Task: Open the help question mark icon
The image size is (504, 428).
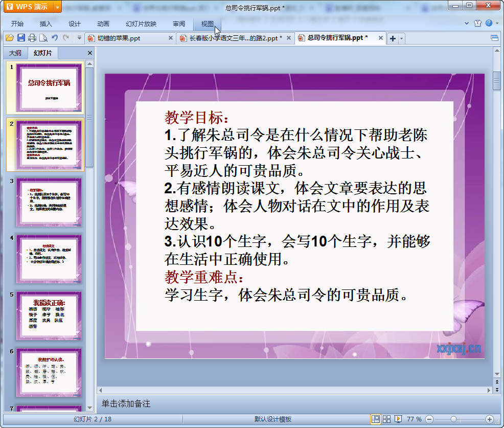Action: [x=489, y=23]
